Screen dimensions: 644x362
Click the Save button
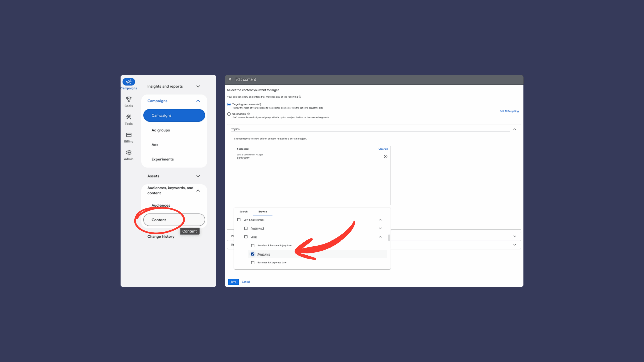click(x=233, y=282)
